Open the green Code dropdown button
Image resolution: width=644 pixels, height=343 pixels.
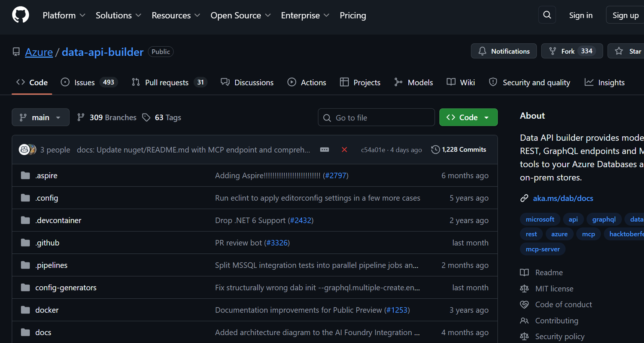[x=468, y=117]
